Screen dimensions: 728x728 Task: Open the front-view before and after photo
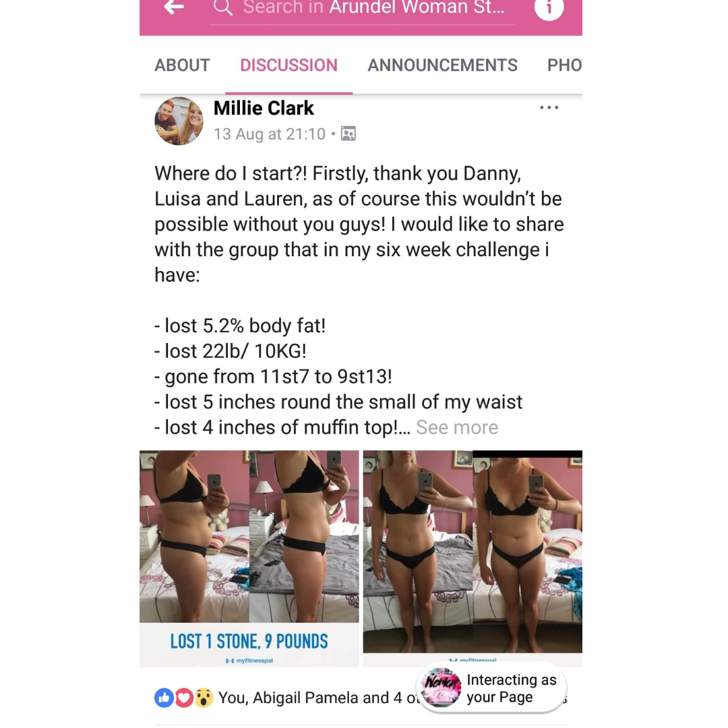point(473,559)
